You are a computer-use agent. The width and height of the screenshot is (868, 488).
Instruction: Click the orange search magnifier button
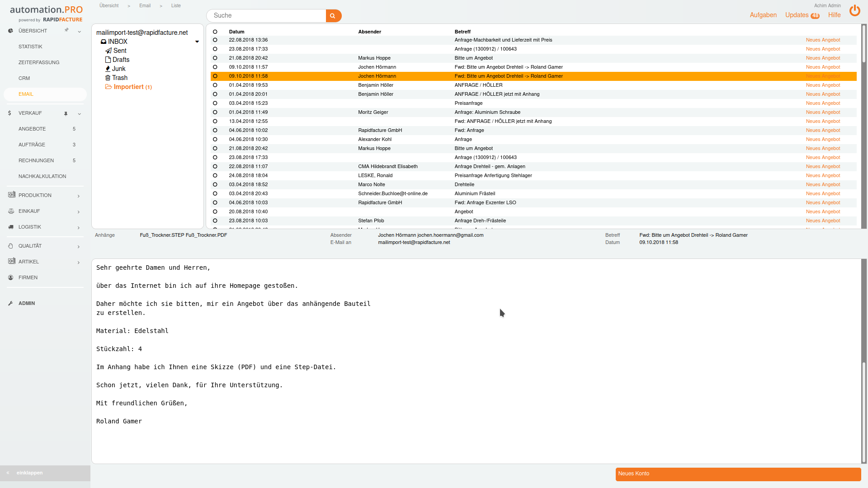point(333,16)
